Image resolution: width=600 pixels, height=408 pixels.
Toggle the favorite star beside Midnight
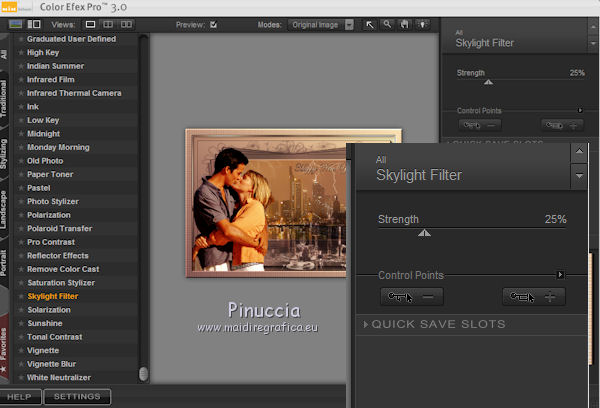click(x=21, y=133)
